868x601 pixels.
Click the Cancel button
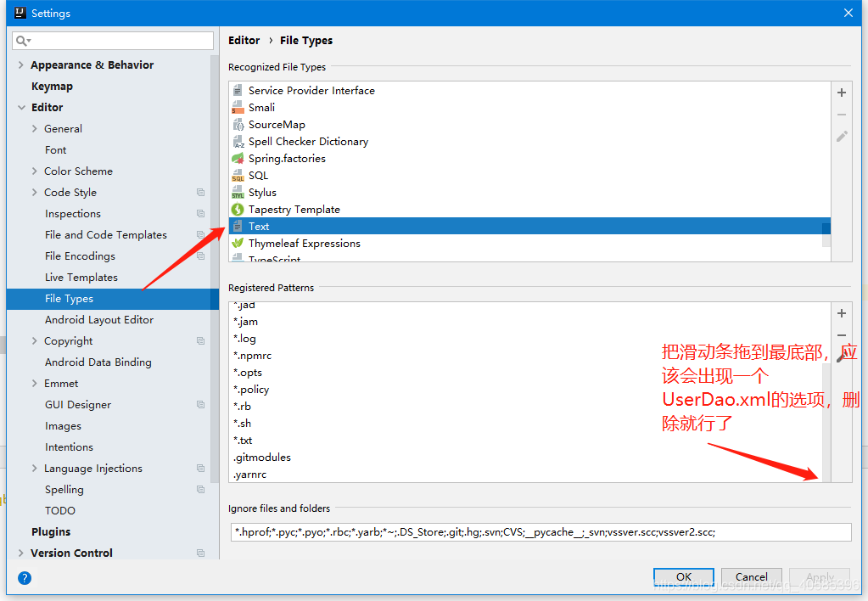click(x=751, y=576)
